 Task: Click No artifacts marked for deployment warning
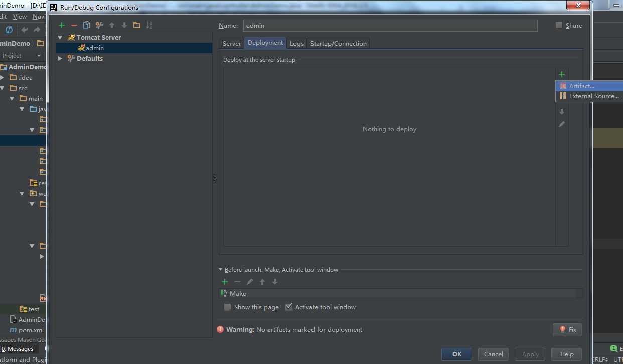(x=309, y=329)
